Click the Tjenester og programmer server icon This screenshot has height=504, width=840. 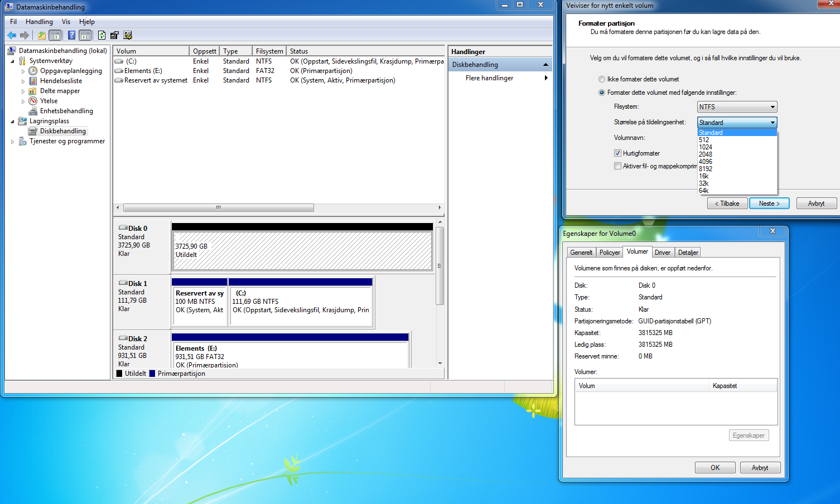point(22,141)
